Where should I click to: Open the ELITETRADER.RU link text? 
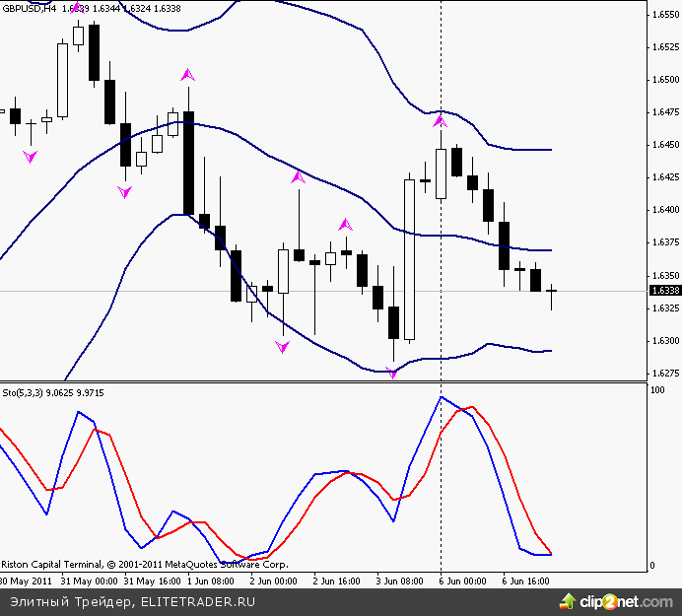click(x=198, y=600)
